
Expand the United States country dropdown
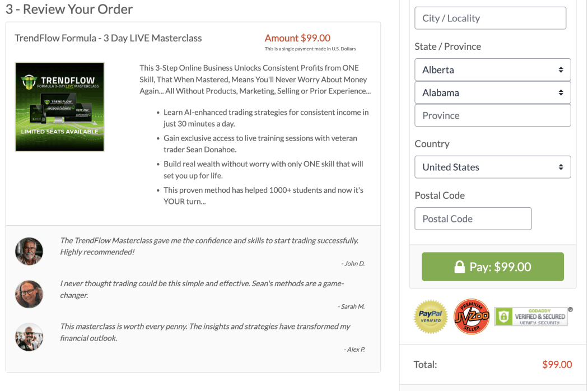click(492, 167)
